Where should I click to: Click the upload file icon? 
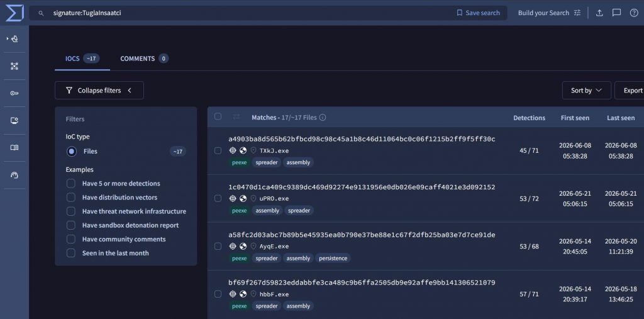point(599,13)
